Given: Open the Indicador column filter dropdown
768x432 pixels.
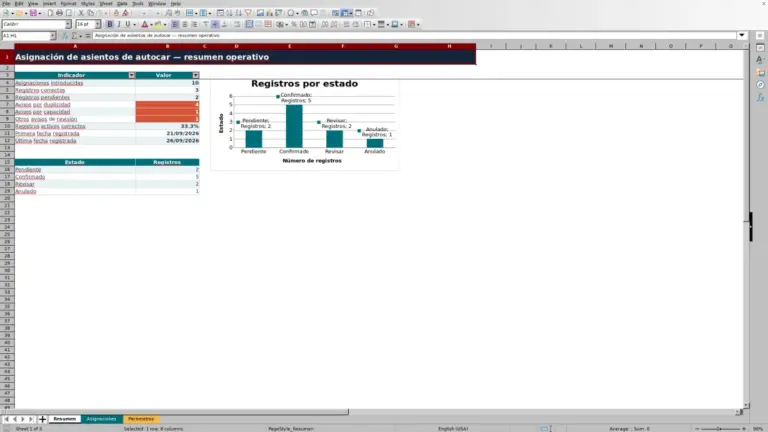Looking at the screenshot, I should point(131,75).
